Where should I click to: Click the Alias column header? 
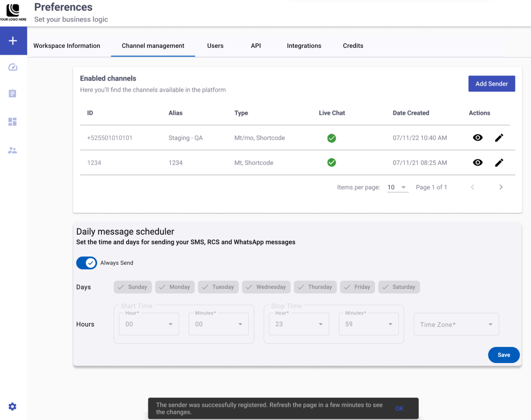click(x=176, y=113)
